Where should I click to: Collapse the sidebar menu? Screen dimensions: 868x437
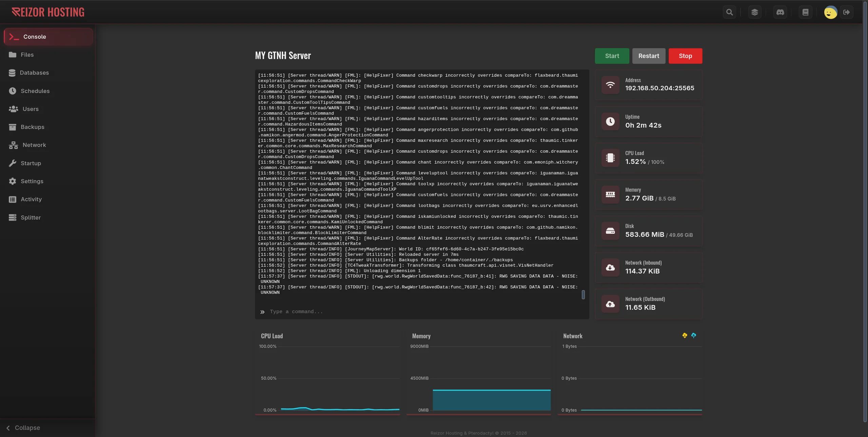pos(24,428)
